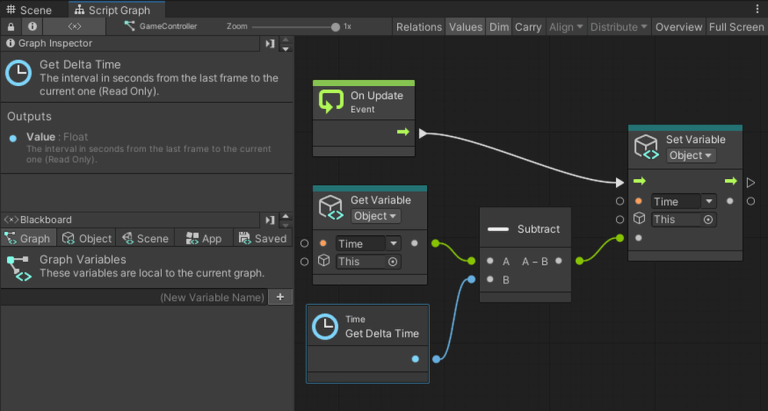Open the Align dropdown
The width and height of the screenshot is (768, 411).
tap(565, 27)
